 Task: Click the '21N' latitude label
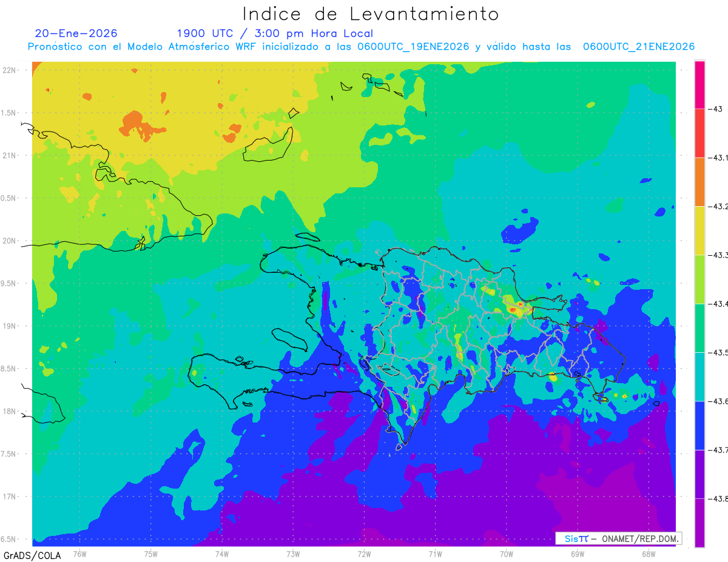point(10,155)
